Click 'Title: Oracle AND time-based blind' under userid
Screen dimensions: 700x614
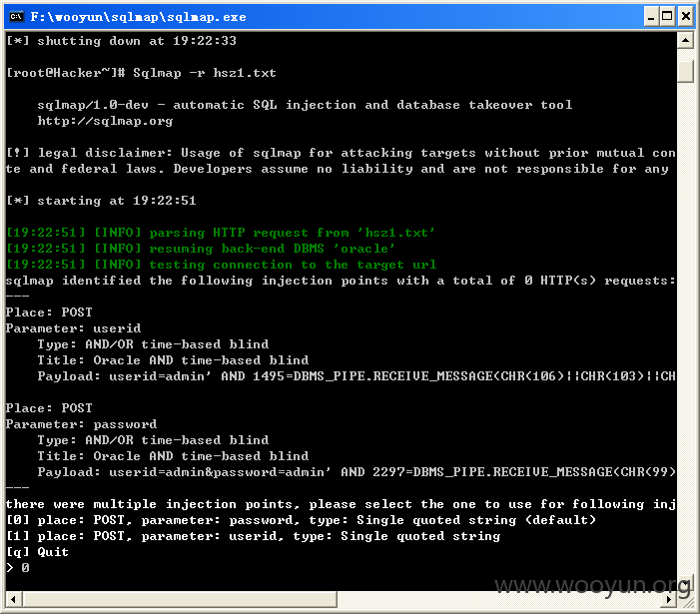(x=173, y=360)
